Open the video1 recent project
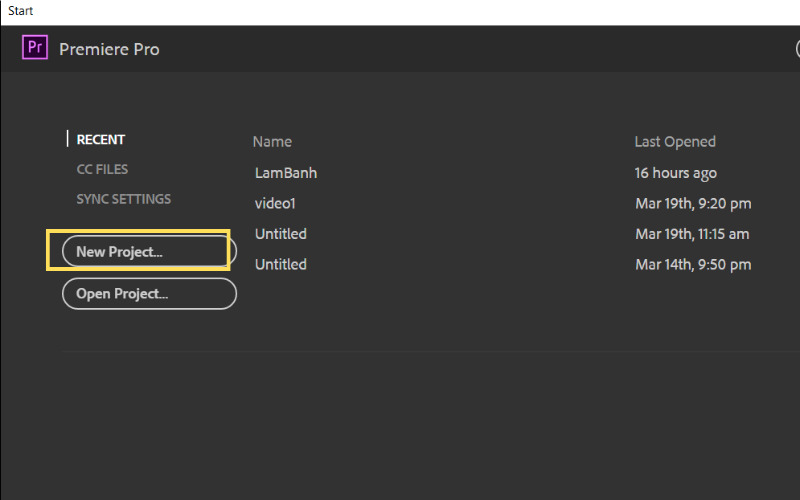Screen dimensions: 800x500 point(275,204)
